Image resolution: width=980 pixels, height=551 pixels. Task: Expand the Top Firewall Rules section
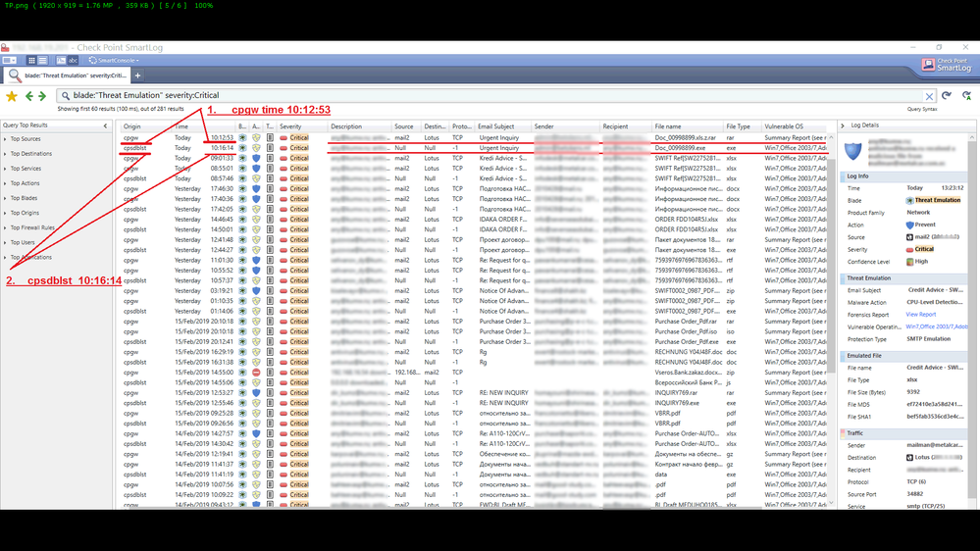point(6,227)
